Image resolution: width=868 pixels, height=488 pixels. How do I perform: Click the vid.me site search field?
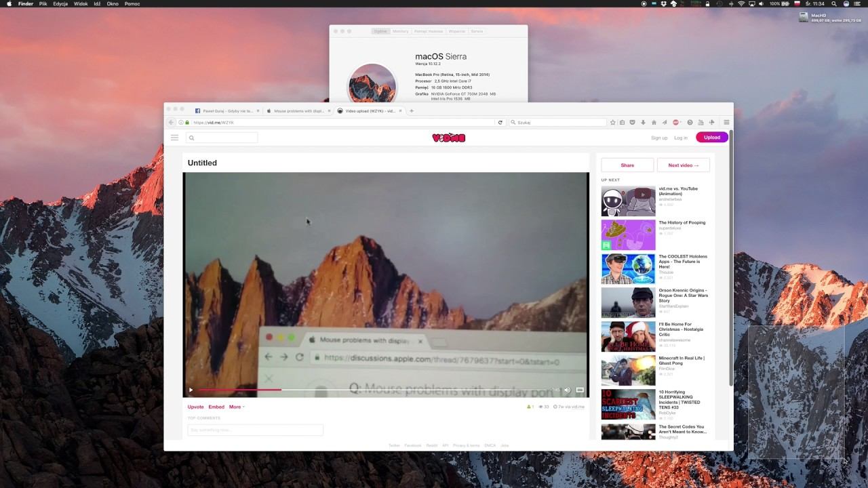pyautogui.click(x=222, y=138)
